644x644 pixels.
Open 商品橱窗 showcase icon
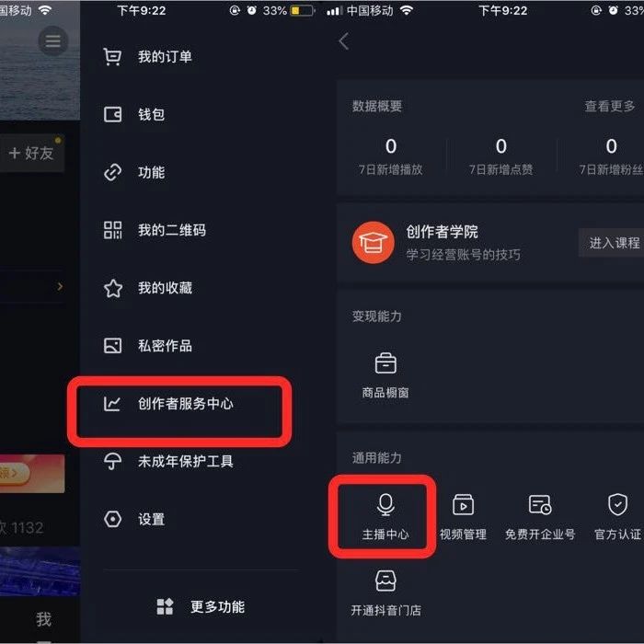[385, 363]
